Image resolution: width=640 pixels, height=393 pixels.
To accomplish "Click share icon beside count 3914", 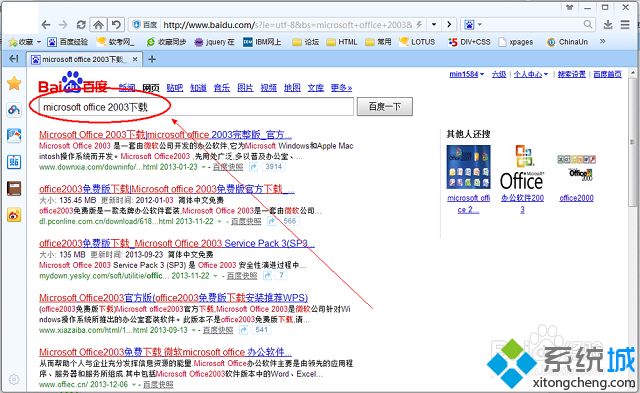I will 254,167.
